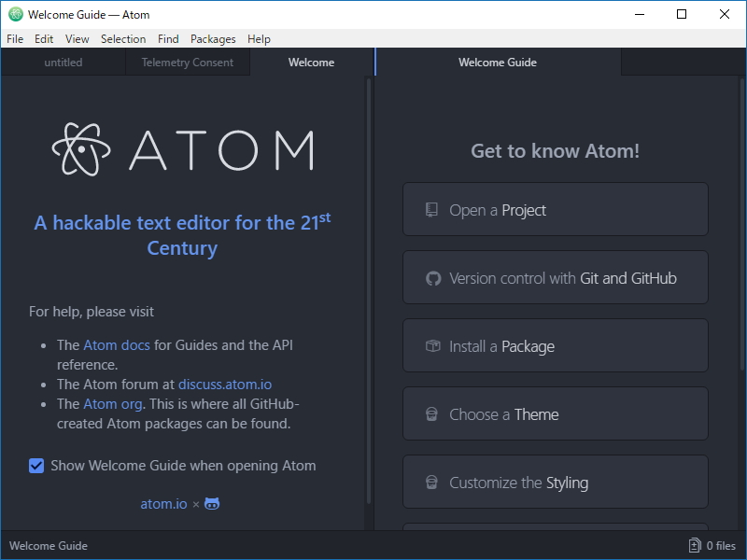The height and width of the screenshot is (560, 747).
Task: Click the package icon in Install a Package
Action: pos(431,345)
